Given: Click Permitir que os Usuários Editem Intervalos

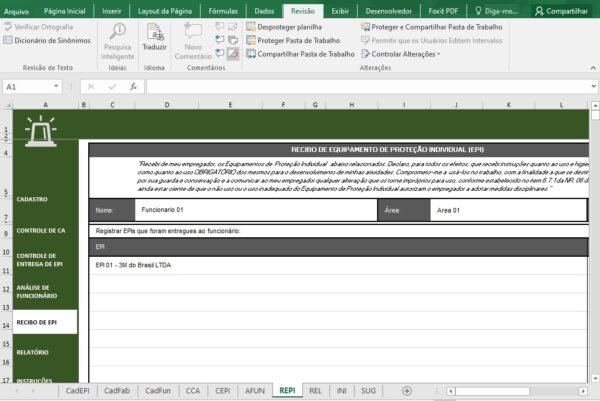Looking at the screenshot, I should 432,41.
